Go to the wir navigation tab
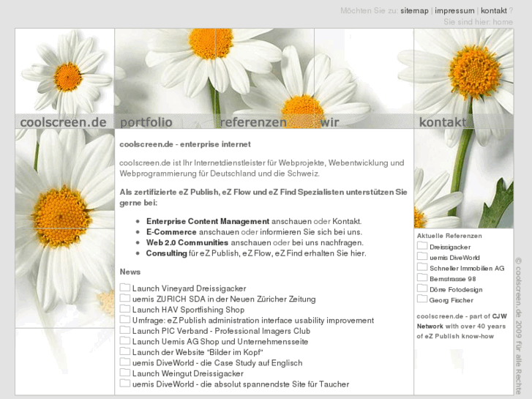Screen dimensions: 532x399 click(x=329, y=122)
